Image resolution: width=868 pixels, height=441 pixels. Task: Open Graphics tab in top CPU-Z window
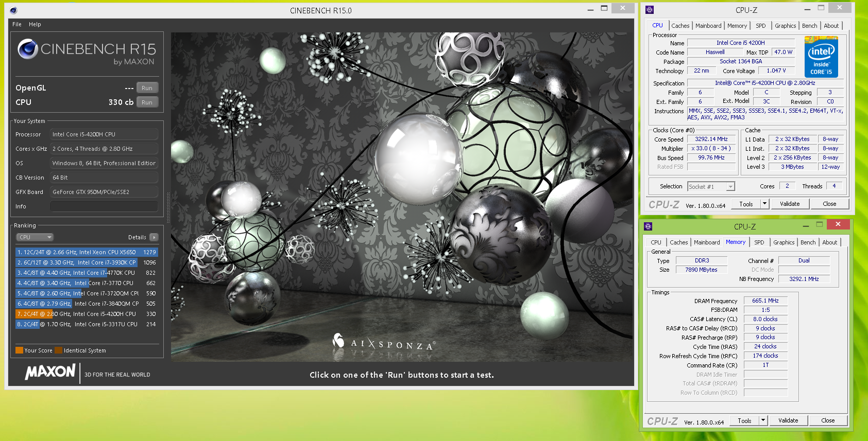tap(785, 26)
